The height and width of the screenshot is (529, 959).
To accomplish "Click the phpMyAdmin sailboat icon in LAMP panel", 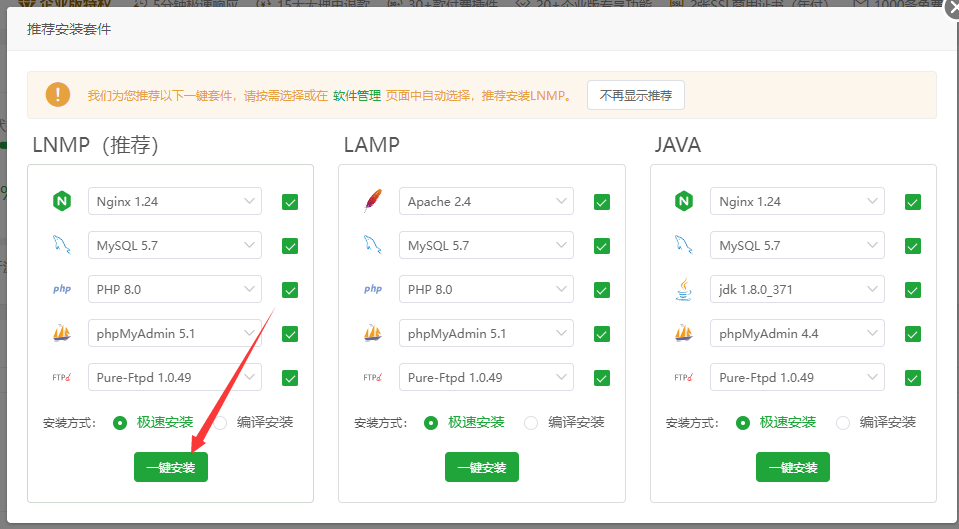I will pos(373,333).
